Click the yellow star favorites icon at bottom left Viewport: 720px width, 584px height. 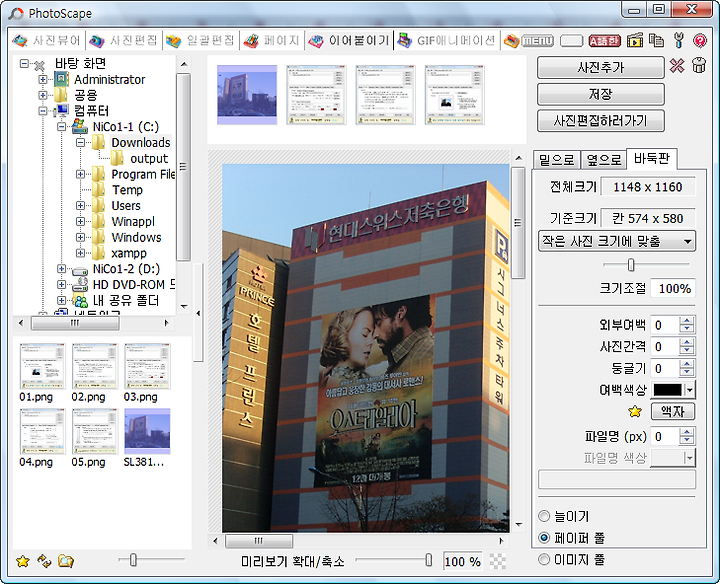[x=22, y=561]
